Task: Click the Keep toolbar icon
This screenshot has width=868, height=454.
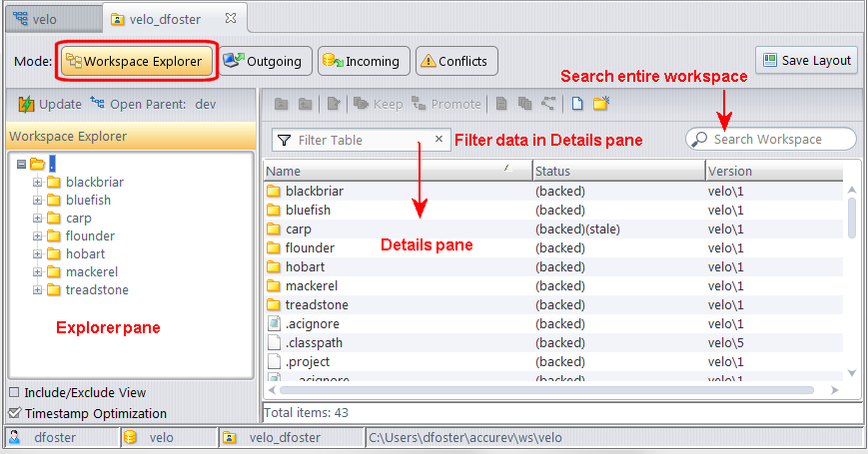Action: pos(361,104)
